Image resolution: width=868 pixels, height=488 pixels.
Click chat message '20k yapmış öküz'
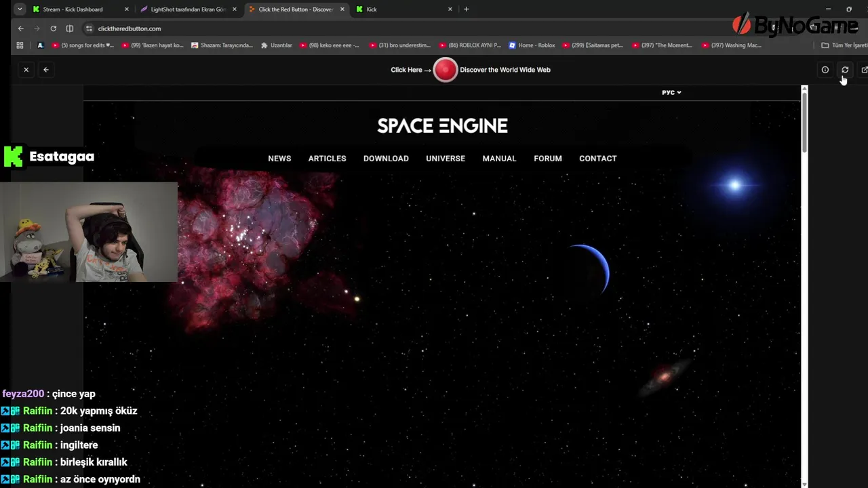99,411
